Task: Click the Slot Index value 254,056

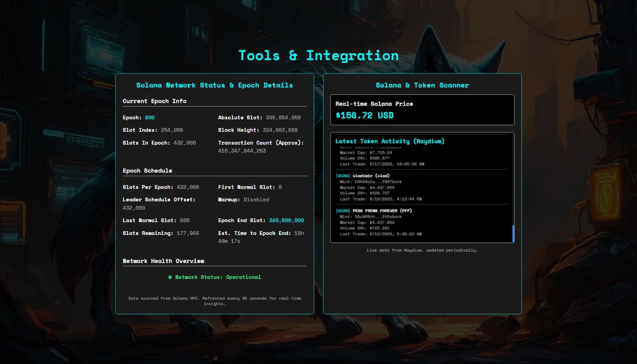Action: 171,130
